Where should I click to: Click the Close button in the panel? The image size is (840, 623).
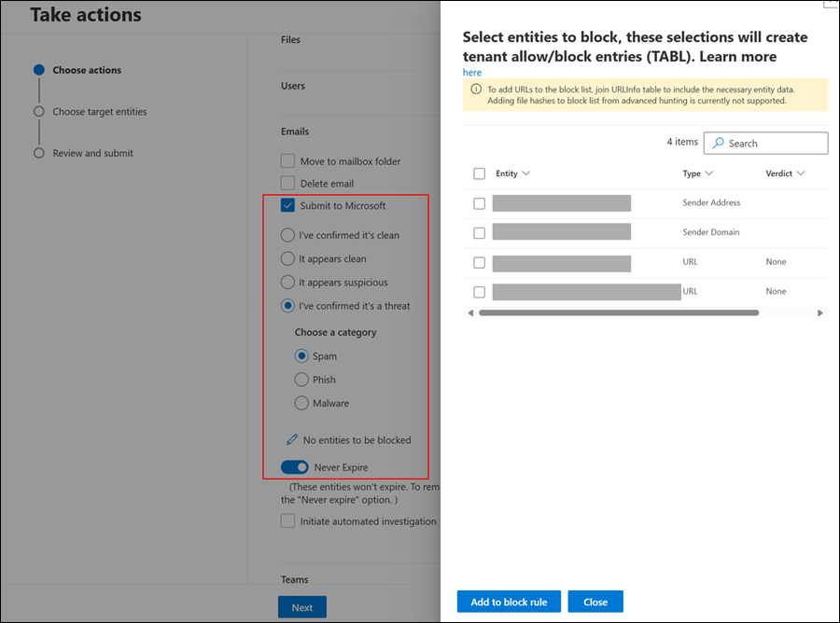tap(595, 602)
